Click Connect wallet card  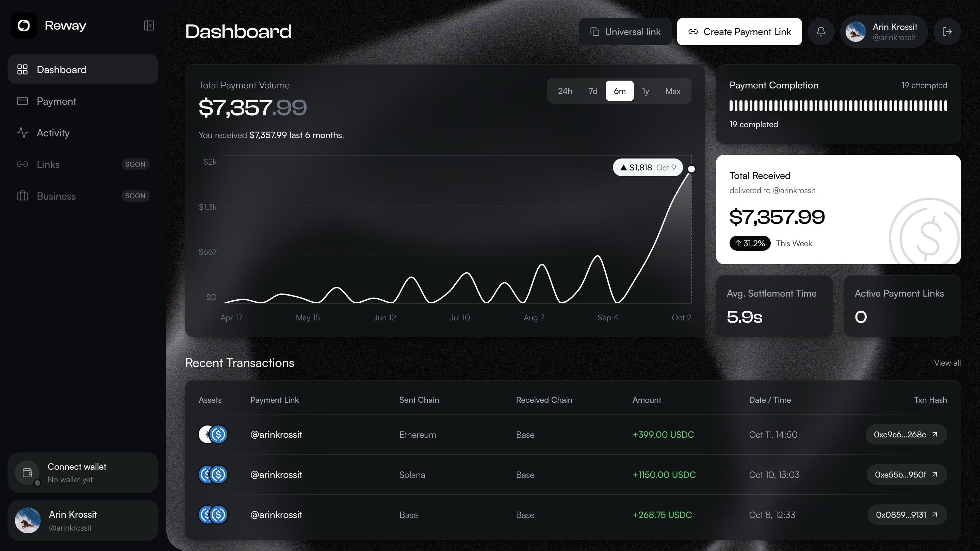point(83,473)
